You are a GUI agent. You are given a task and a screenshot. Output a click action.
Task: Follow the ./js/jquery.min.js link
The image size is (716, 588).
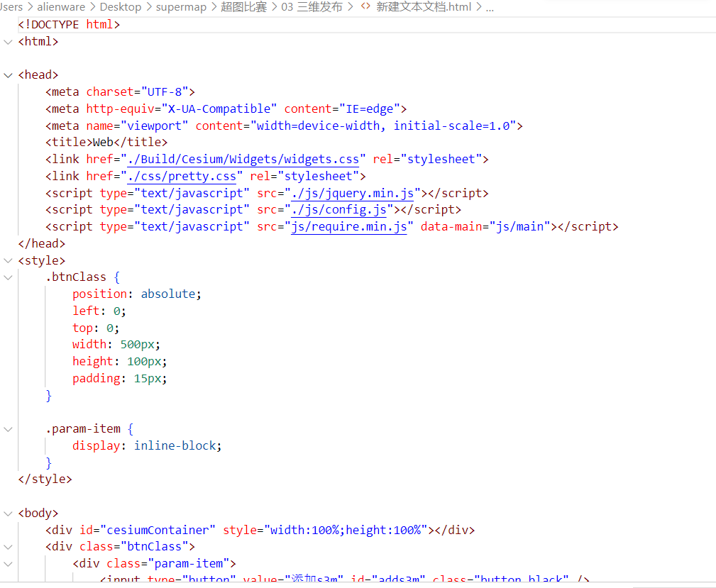[x=353, y=194]
